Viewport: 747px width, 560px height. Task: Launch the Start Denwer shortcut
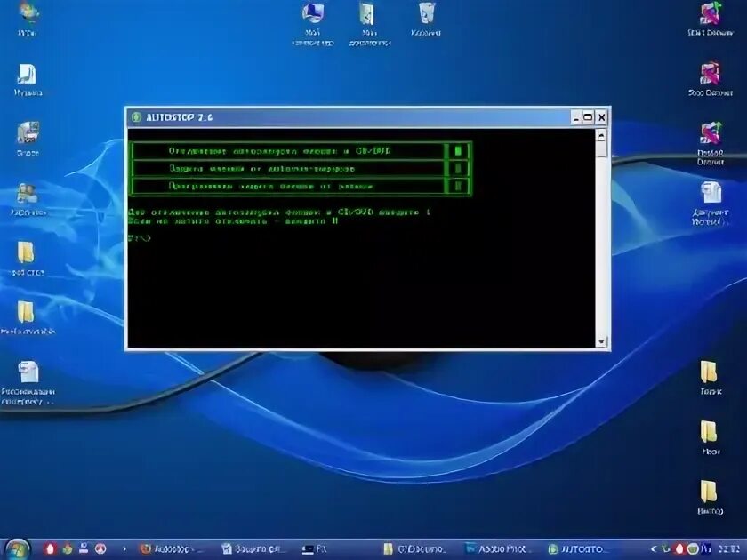tap(710, 19)
